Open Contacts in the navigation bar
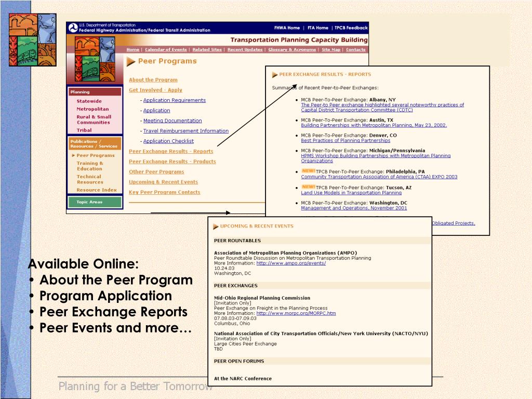Image resolution: width=532 pixels, height=399 pixels. 355,49
